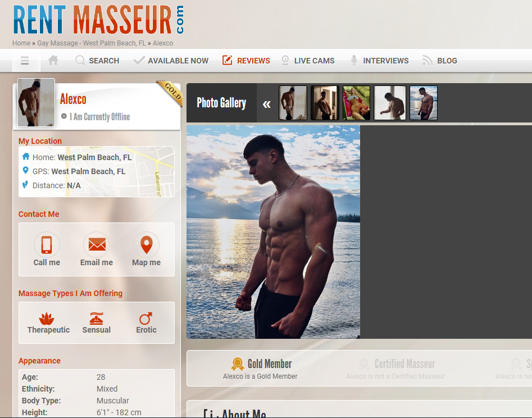
Task: Select fourth gallery thumbnail with white background
Action: tap(390, 103)
